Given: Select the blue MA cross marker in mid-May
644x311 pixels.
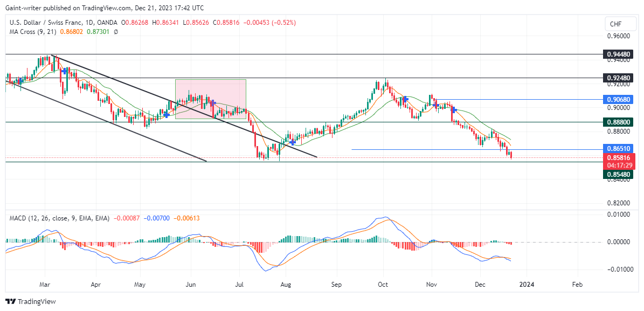Looking at the screenshot, I should [167, 115].
